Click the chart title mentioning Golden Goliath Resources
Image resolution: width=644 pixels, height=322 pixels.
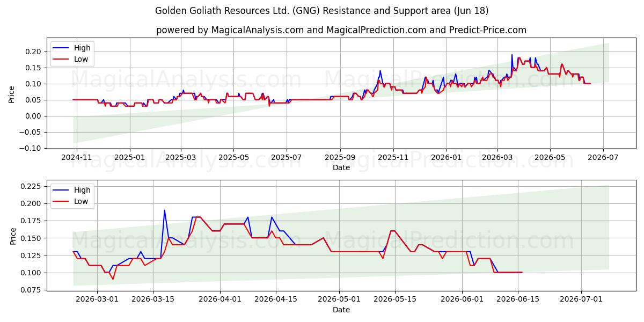coord(322,11)
